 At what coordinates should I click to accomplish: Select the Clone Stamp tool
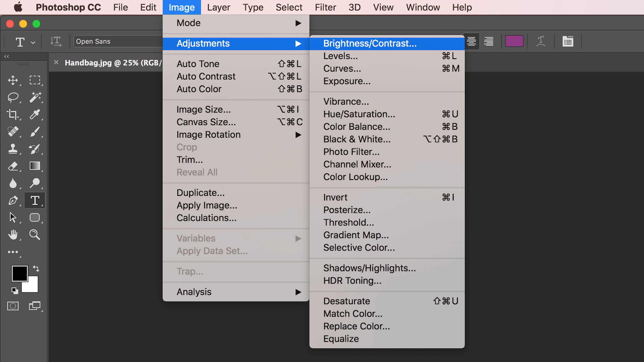point(13,149)
